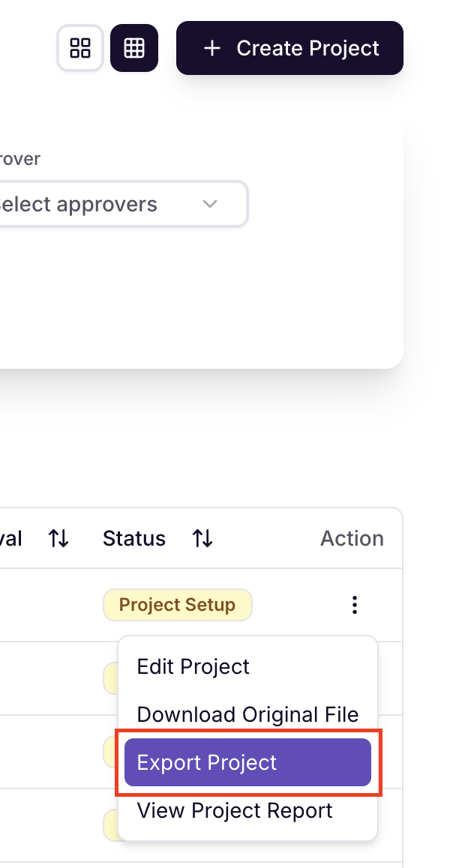
Task: Click the Action column header
Action: [x=352, y=538]
